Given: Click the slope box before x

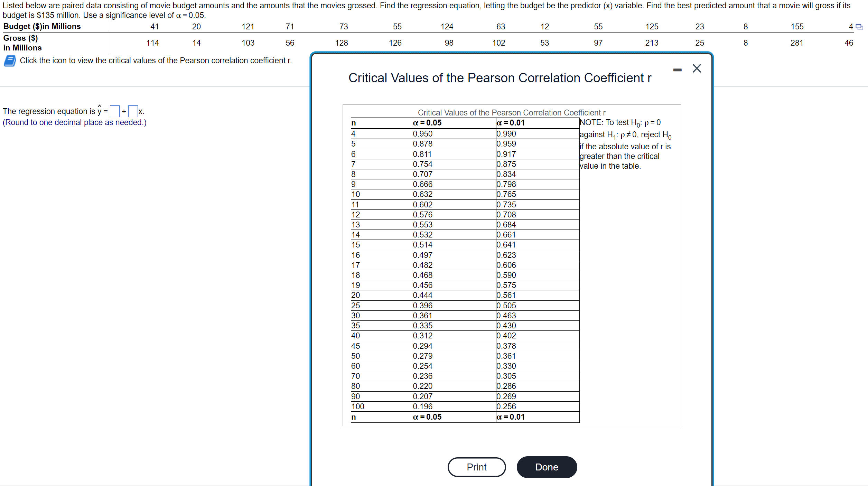Looking at the screenshot, I should (x=133, y=111).
